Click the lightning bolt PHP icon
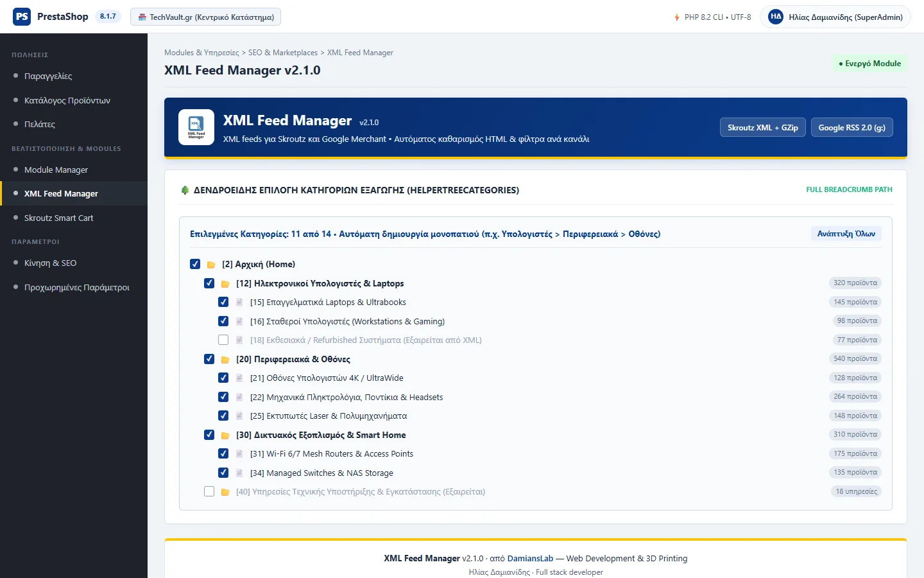Image resolution: width=924 pixels, height=578 pixels. point(677,17)
